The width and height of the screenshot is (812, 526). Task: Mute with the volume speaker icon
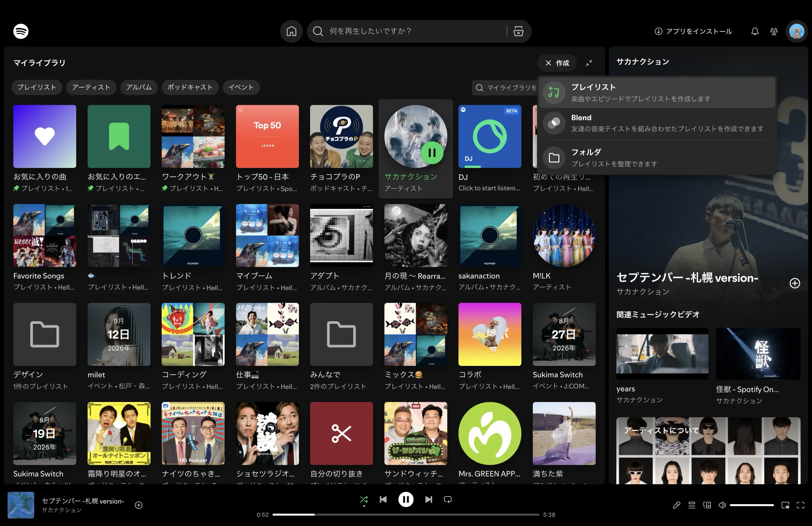pos(722,505)
